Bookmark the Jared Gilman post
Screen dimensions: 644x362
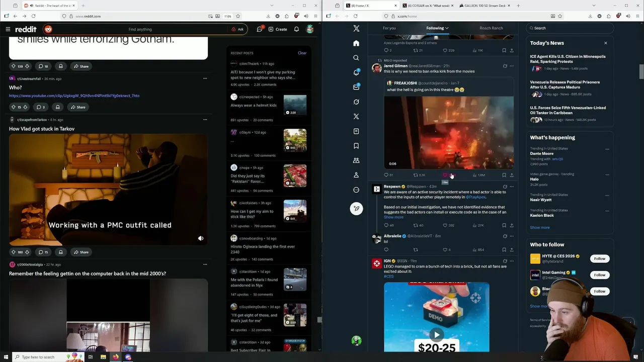tap(504, 175)
